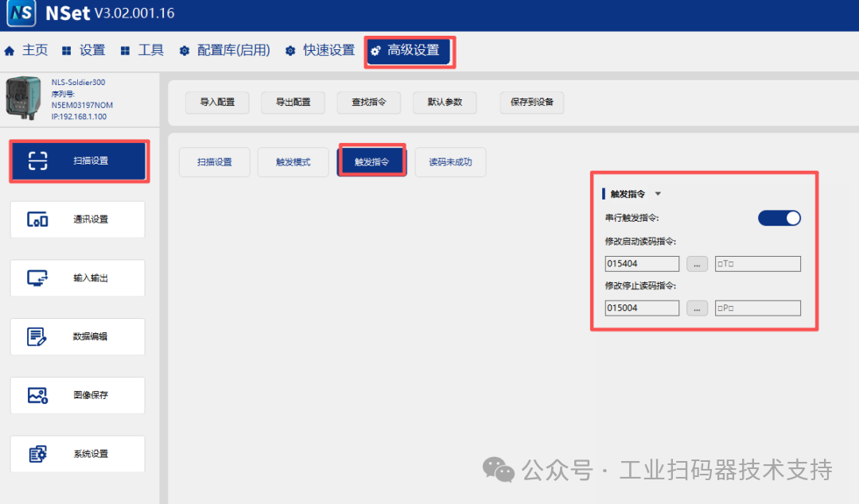Click the 导入配置 button
859x504 pixels.
pos(217,103)
